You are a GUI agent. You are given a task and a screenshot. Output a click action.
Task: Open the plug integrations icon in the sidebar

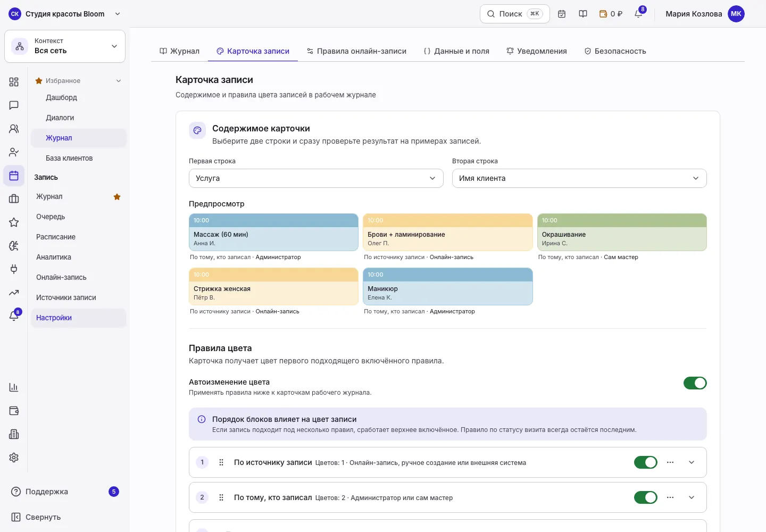[14, 269]
